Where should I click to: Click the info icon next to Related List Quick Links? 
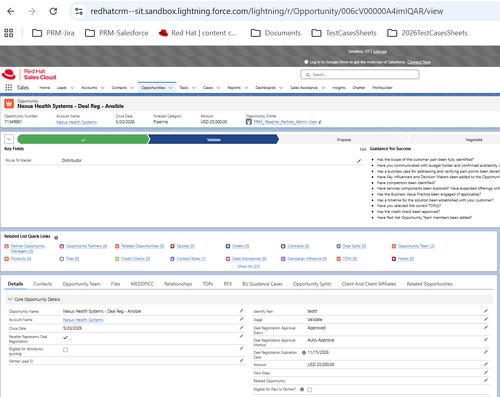tap(56, 238)
